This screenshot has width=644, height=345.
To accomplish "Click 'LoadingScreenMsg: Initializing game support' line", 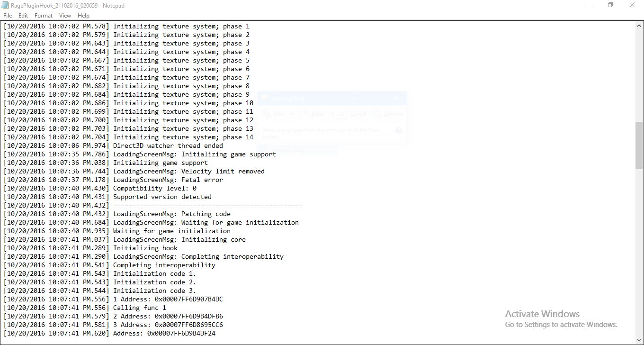I will coord(140,154).
